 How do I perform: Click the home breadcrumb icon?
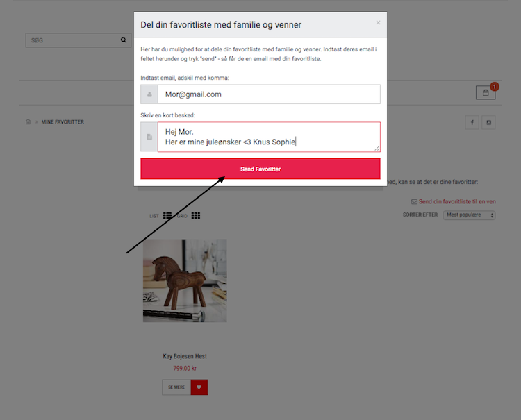[28, 122]
